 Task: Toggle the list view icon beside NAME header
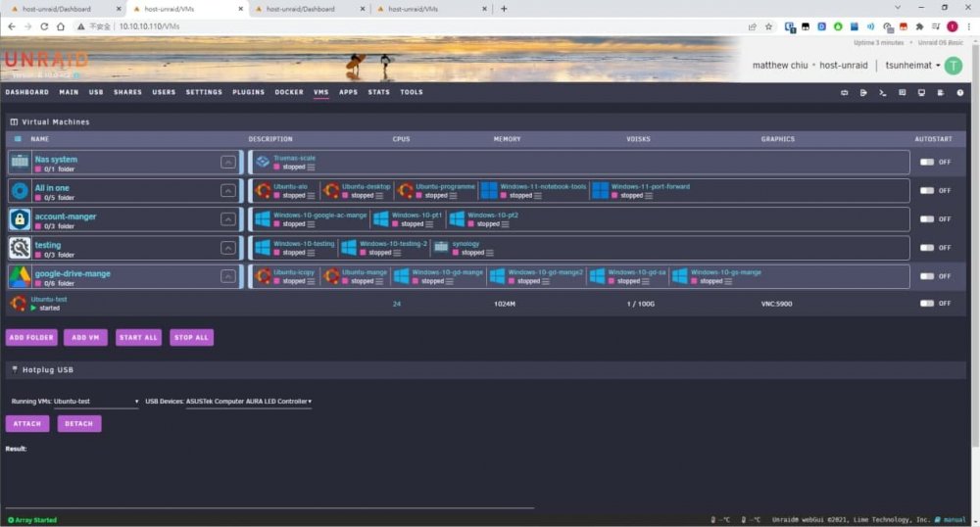[x=18, y=139]
